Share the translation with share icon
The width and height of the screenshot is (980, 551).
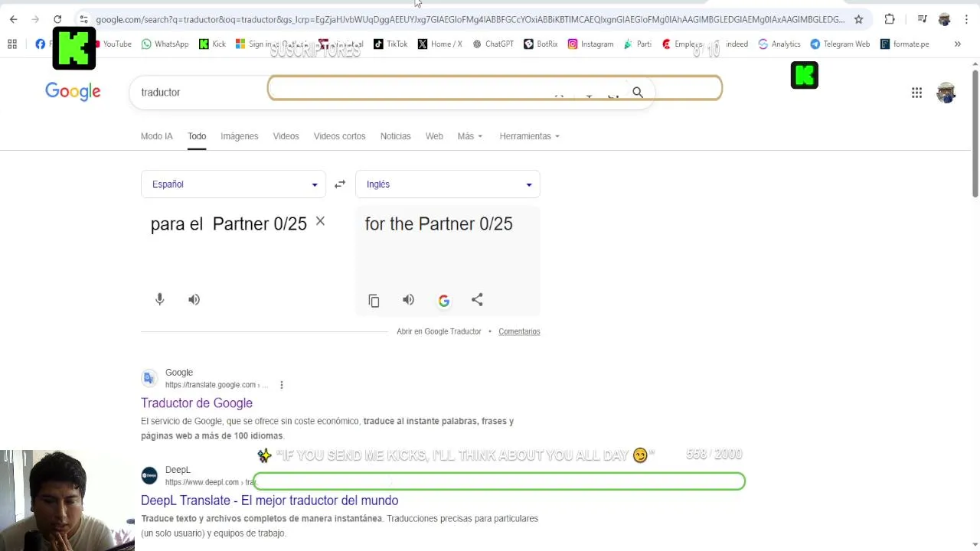[x=477, y=300]
